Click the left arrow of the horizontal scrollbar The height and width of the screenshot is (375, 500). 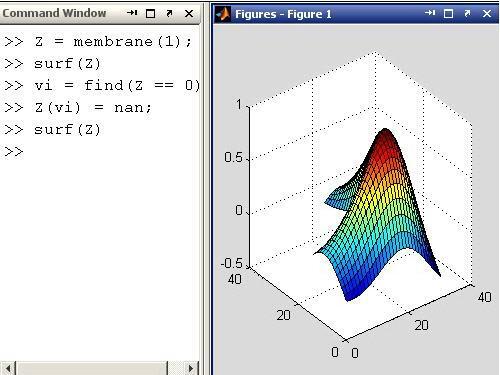(8, 368)
